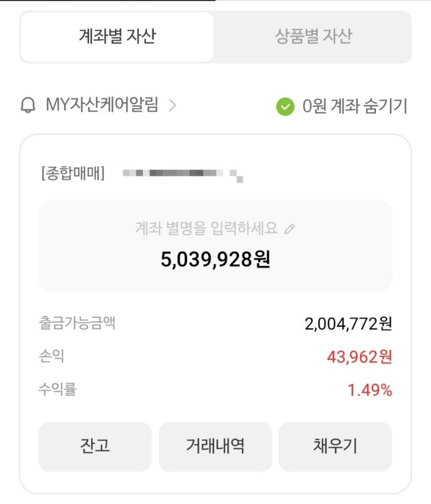Image resolution: width=431 pixels, height=504 pixels.
Task: Open 거래내역 transaction history
Action: click(215, 446)
